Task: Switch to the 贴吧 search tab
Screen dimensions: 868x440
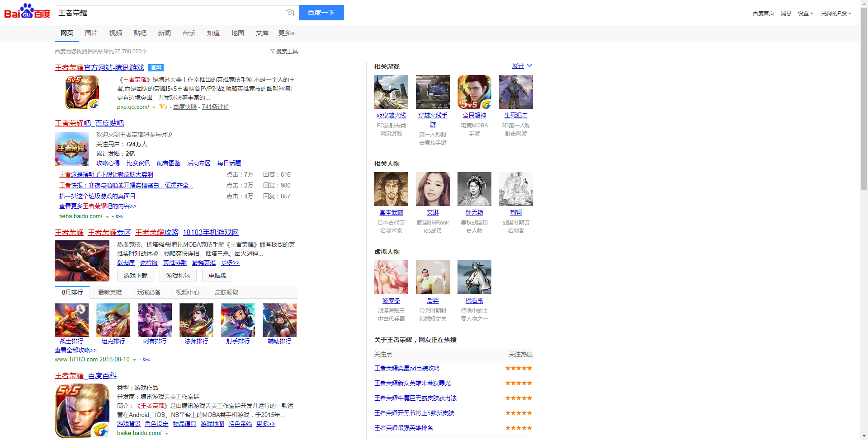Action: coord(140,33)
